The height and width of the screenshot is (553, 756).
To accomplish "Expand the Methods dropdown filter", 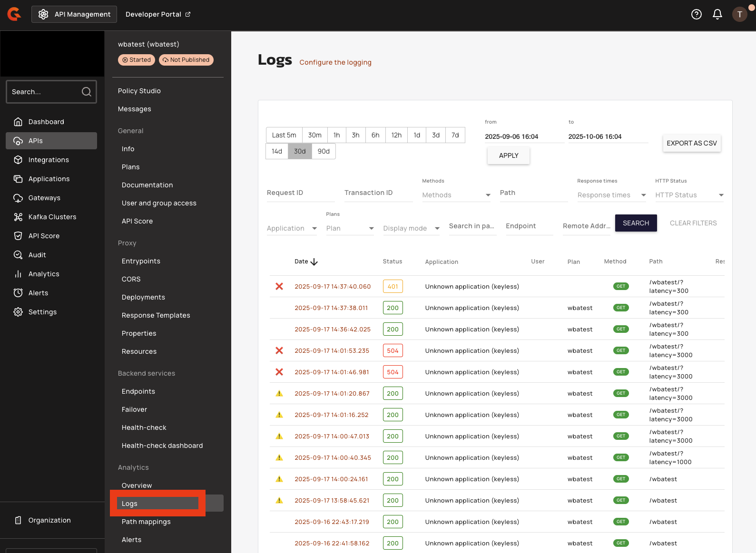I will coord(456,195).
